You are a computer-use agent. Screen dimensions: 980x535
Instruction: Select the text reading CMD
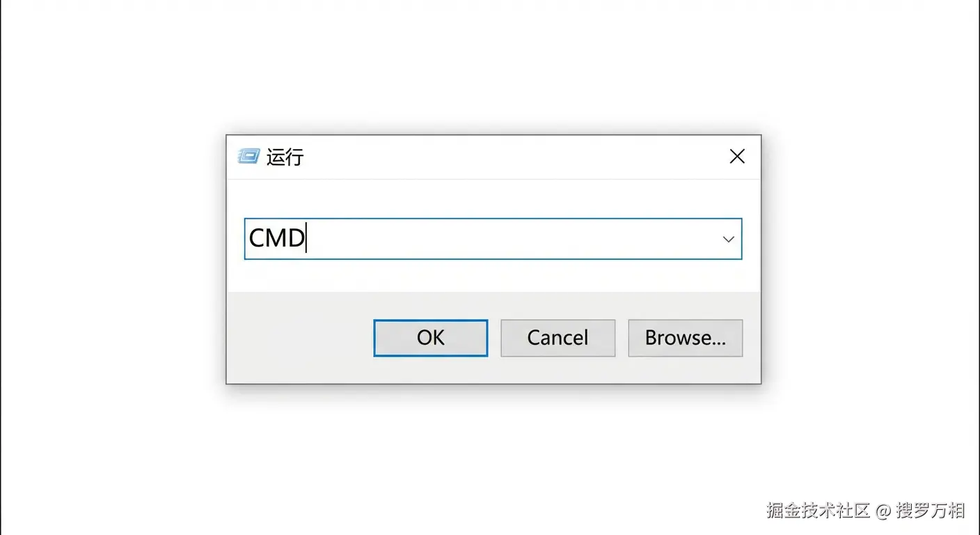[x=277, y=239]
